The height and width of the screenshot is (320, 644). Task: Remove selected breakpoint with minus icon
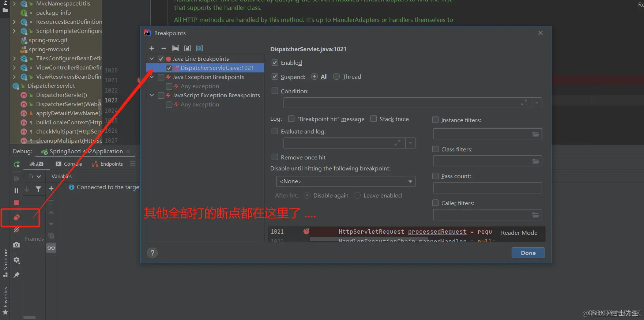[163, 48]
